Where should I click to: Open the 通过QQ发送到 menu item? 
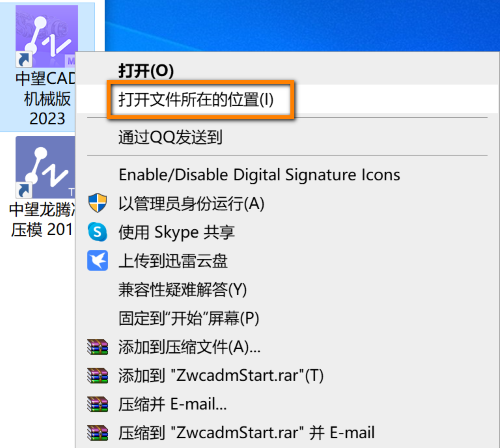click(170, 137)
